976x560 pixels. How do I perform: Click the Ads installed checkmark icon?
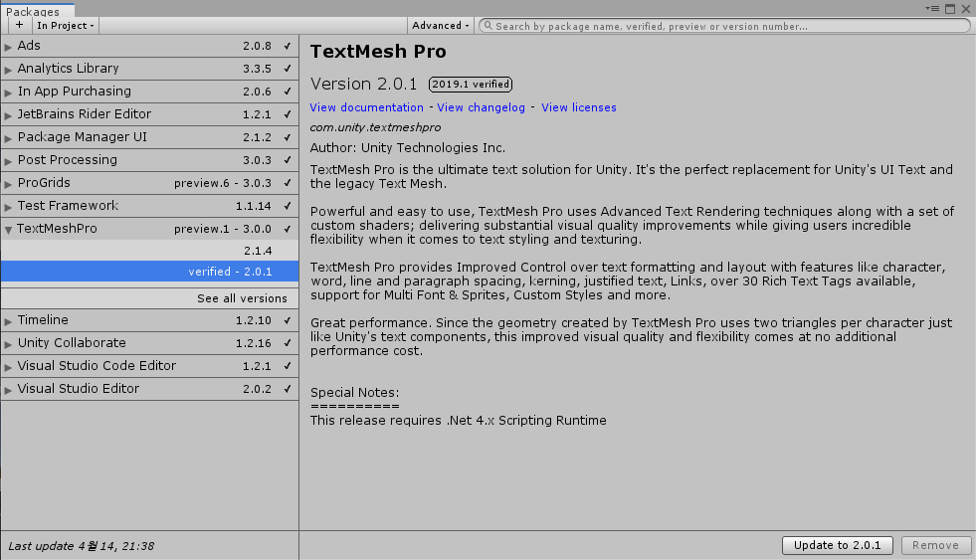[288, 46]
